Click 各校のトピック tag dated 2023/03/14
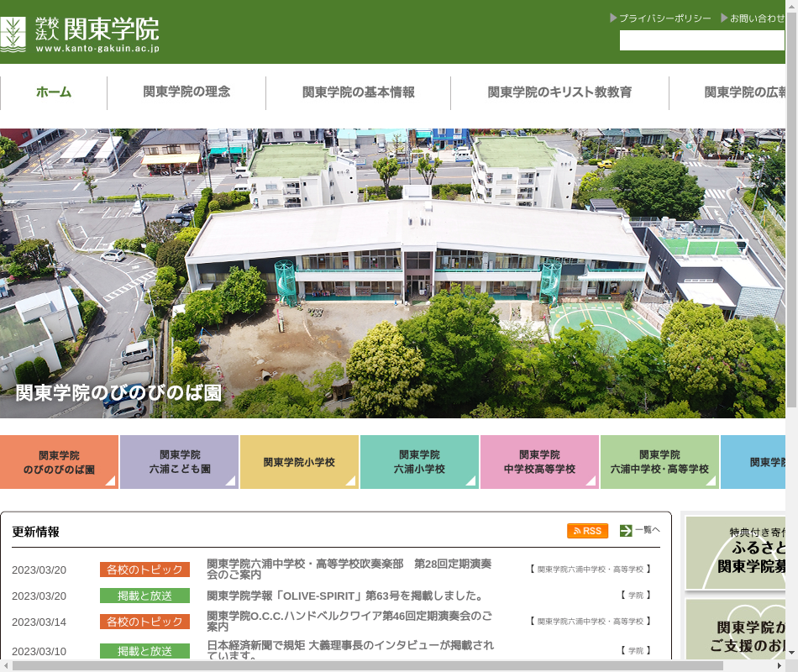This screenshot has width=798, height=672. [144, 622]
